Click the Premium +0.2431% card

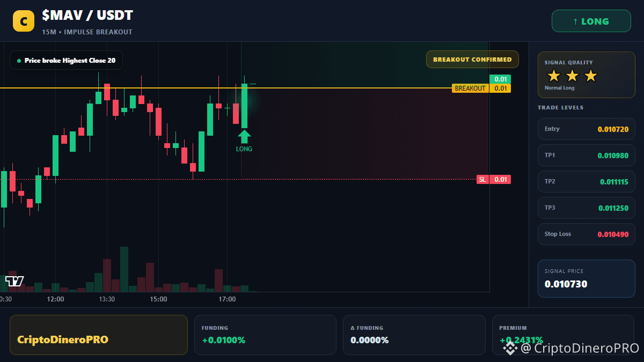563,335
